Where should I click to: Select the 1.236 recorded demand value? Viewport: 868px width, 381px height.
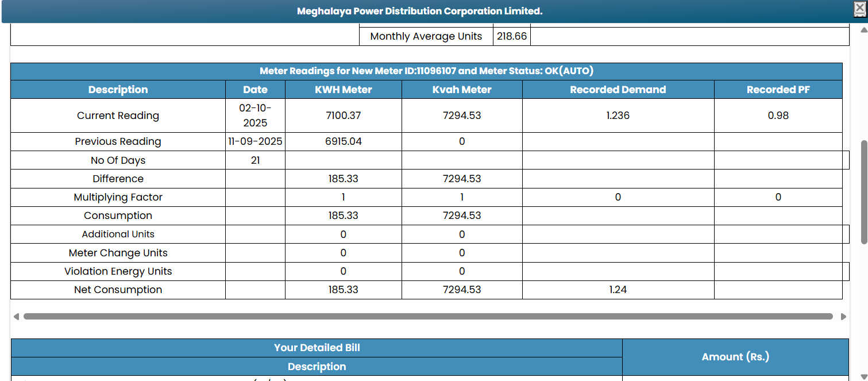click(618, 116)
